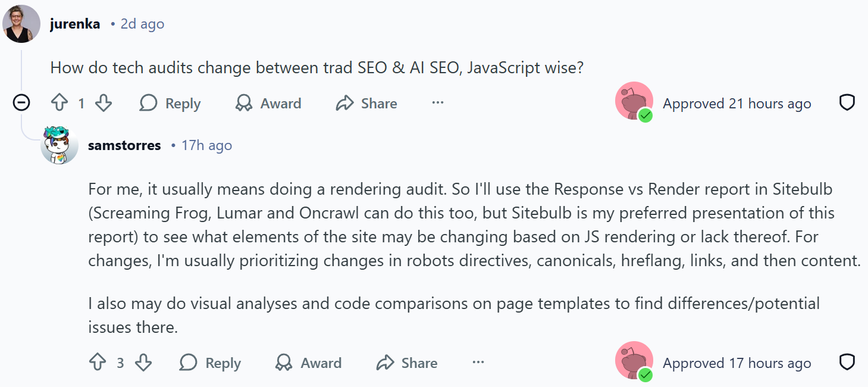The width and height of the screenshot is (868, 387).
Task: Click jurenka's avatar photo
Action: pyautogui.click(x=21, y=24)
